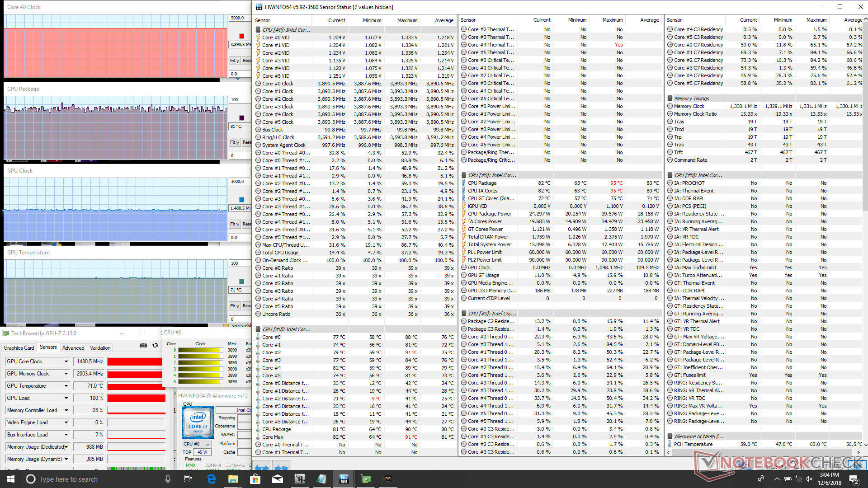Click Fit y in CPU Package graph
868x488 pixels.
[x=235, y=142]
